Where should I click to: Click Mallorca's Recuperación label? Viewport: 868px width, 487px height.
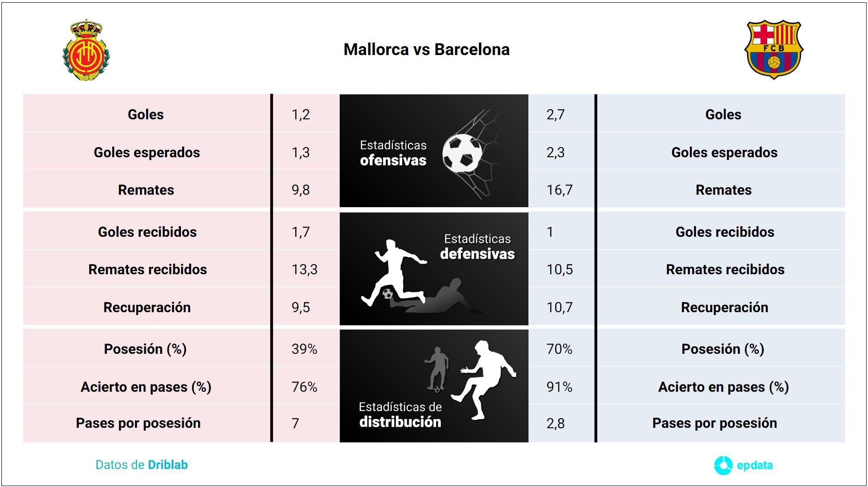[x=147, y=307]
